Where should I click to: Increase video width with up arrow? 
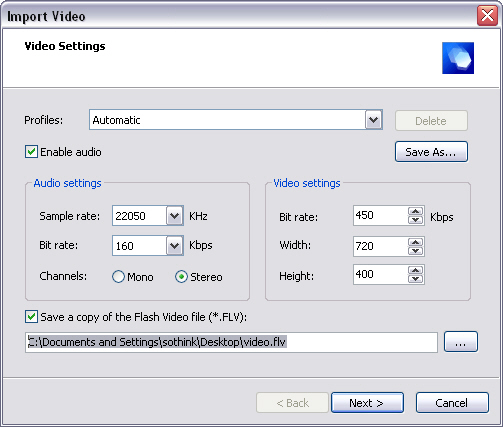click(415, 242)
